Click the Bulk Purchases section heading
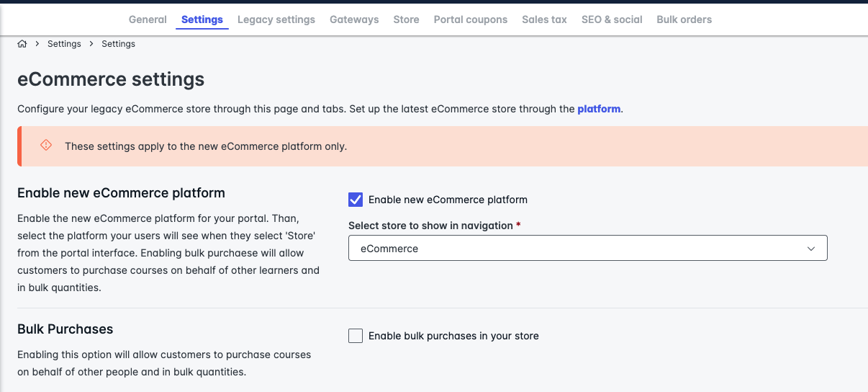 pyautogui.click(x=65, y=329)
